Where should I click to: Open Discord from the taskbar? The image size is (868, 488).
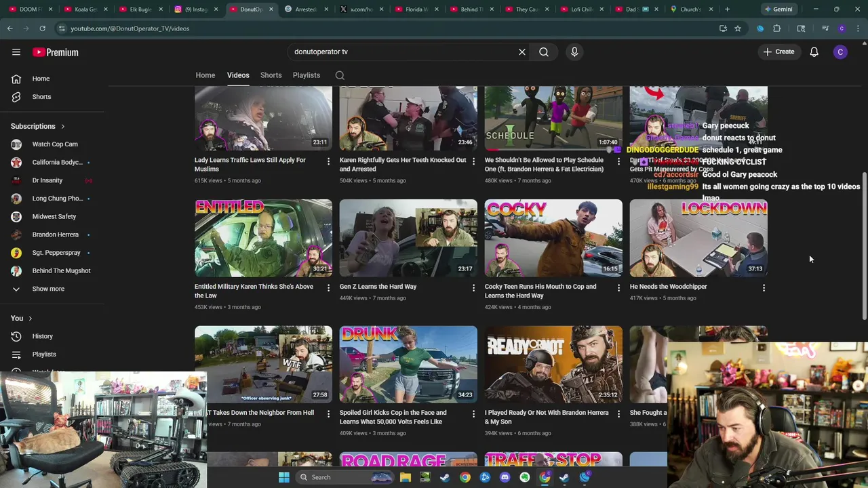[x=505, y=477]
